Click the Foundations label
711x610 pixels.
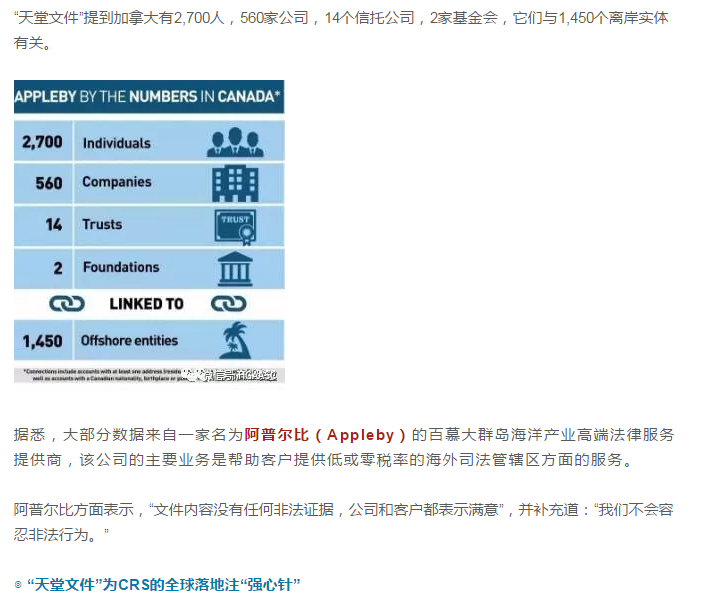[x=121, y=267]
